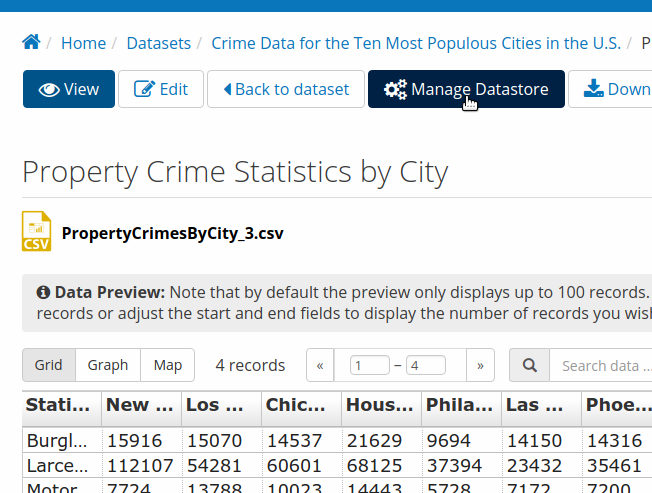Go Back to dataset

286,89
